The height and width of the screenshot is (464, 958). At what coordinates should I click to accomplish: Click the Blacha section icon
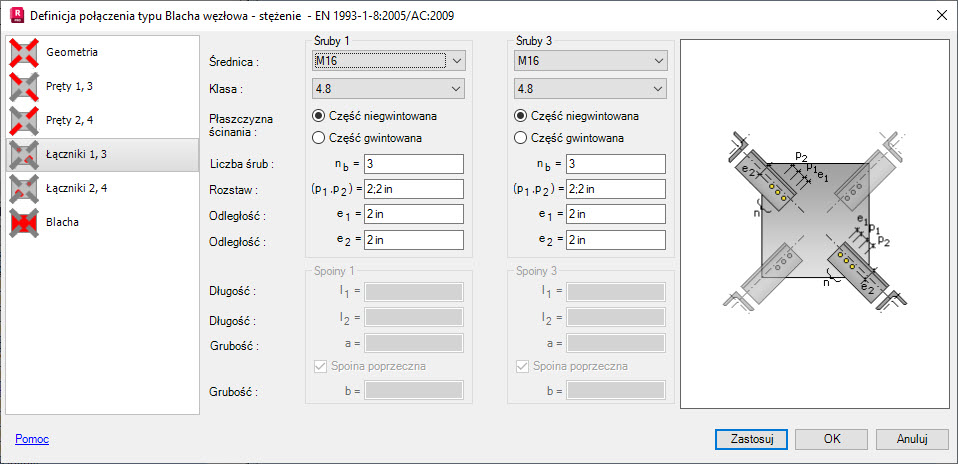24,222
